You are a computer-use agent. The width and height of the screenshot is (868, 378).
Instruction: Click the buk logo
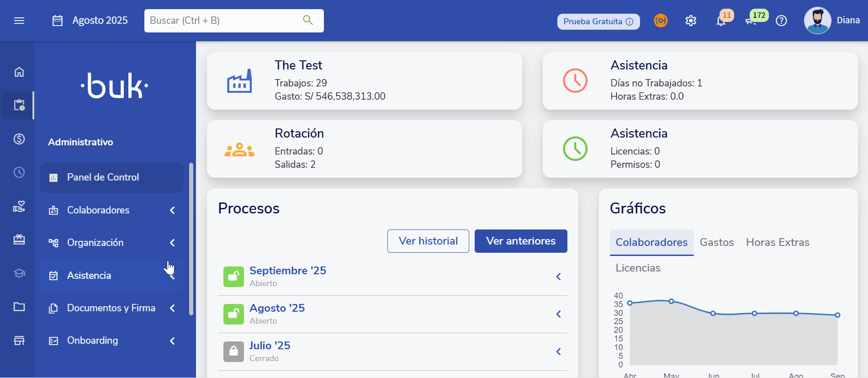point(115,86)
